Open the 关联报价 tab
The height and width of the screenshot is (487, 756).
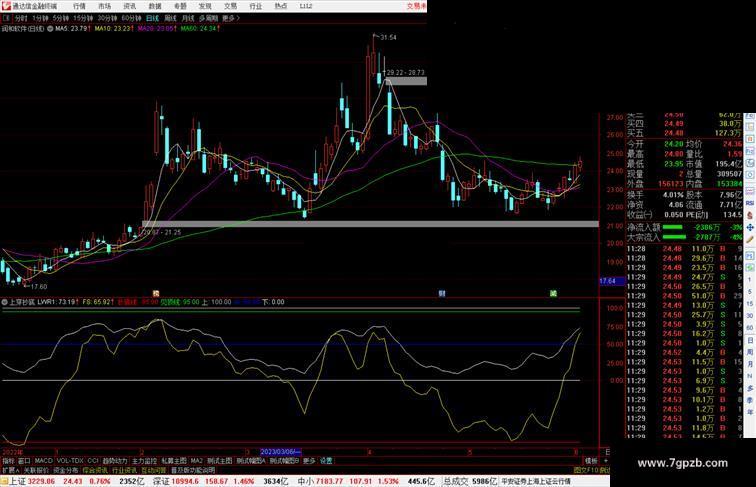(x=36, y=470)
